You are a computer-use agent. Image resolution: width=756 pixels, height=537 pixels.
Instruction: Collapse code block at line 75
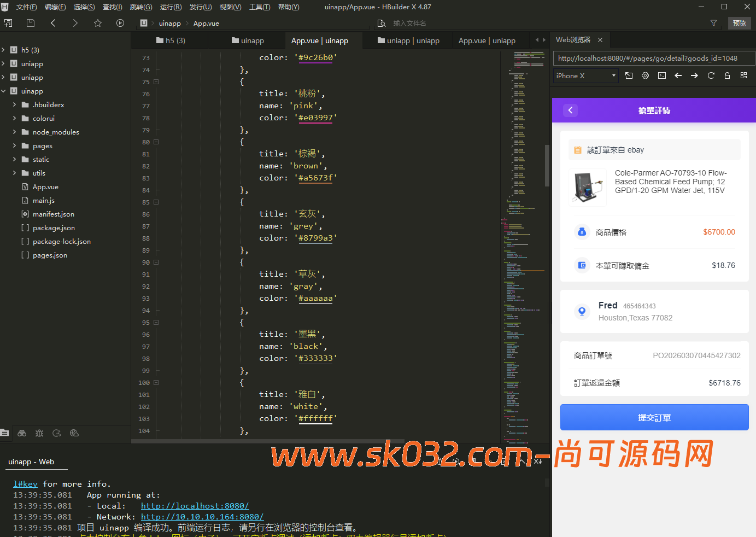click(x=156, y=82)
